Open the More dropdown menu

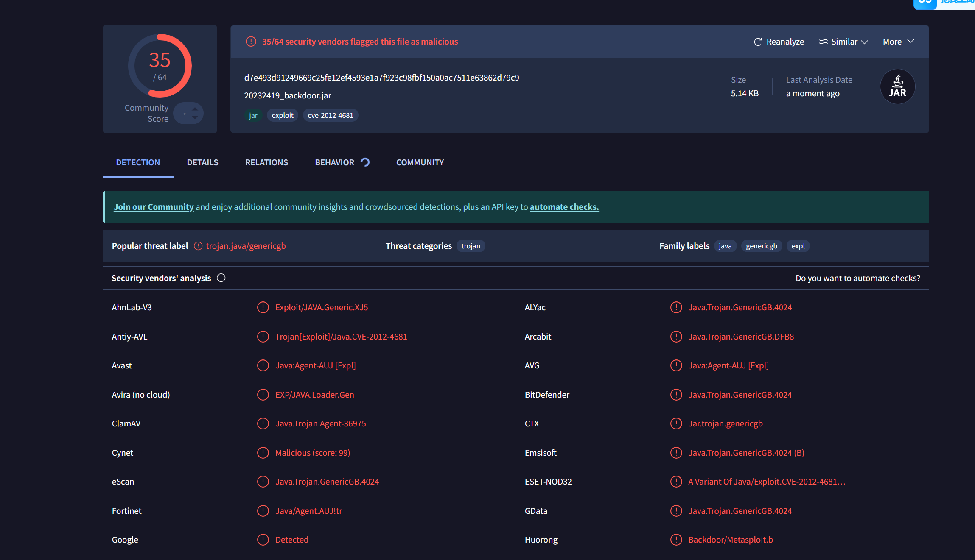[x=898, y=42]
